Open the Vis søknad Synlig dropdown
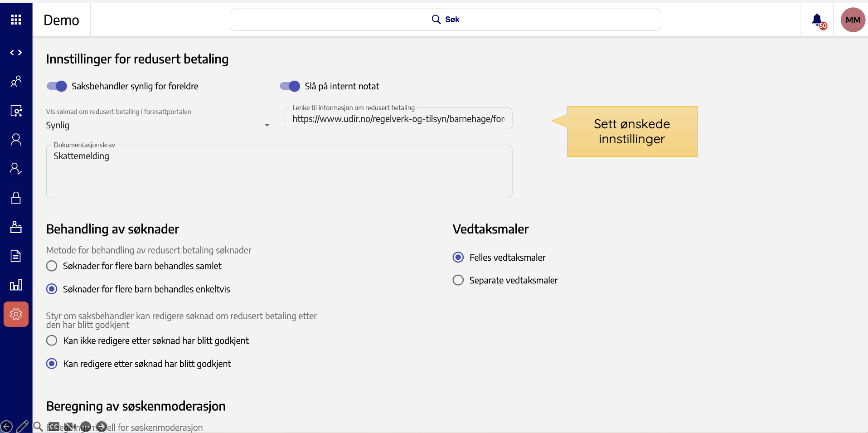868x433 pixels. [158, 125]
